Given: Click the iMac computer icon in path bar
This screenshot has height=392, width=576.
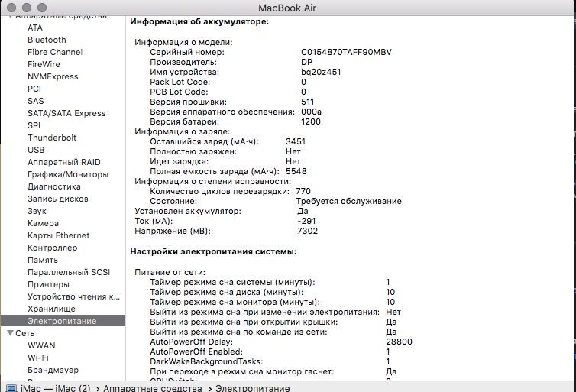Looking at the screenshot, I should tap(11, 388).
